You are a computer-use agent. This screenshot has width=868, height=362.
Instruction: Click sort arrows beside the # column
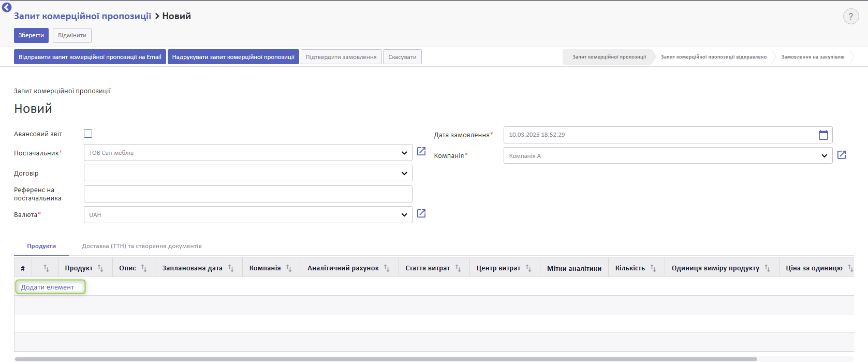point(46,268)
